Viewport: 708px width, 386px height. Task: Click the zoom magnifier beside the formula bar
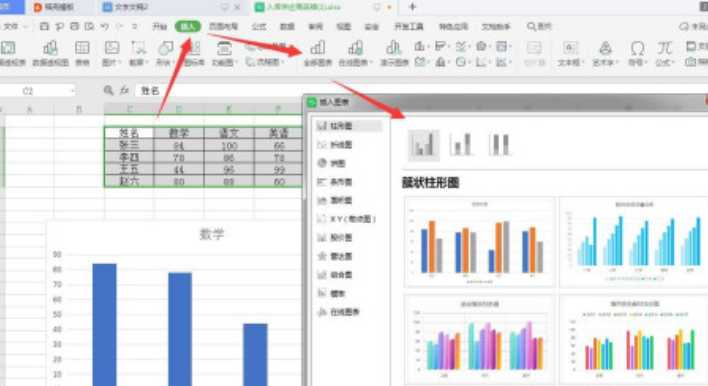tap(108, 90)
